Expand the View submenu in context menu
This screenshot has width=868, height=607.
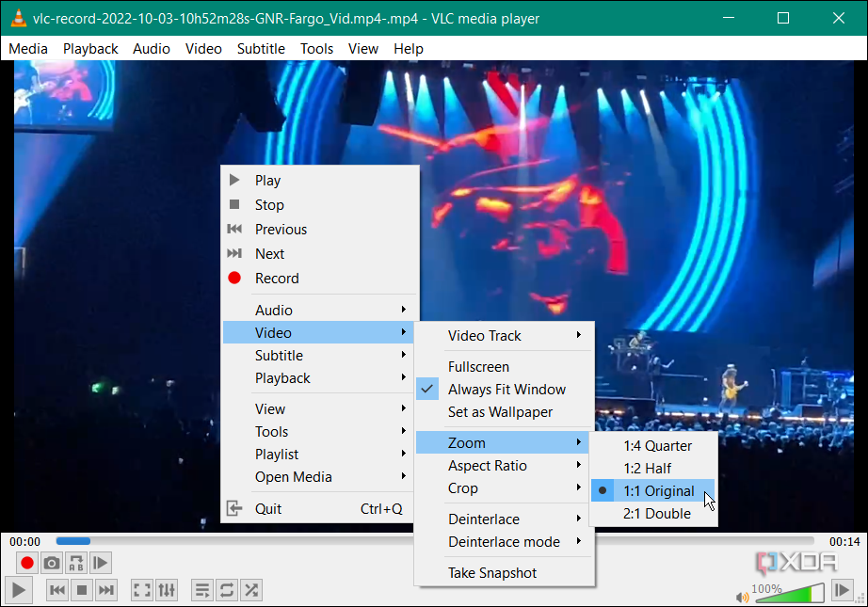319,409
